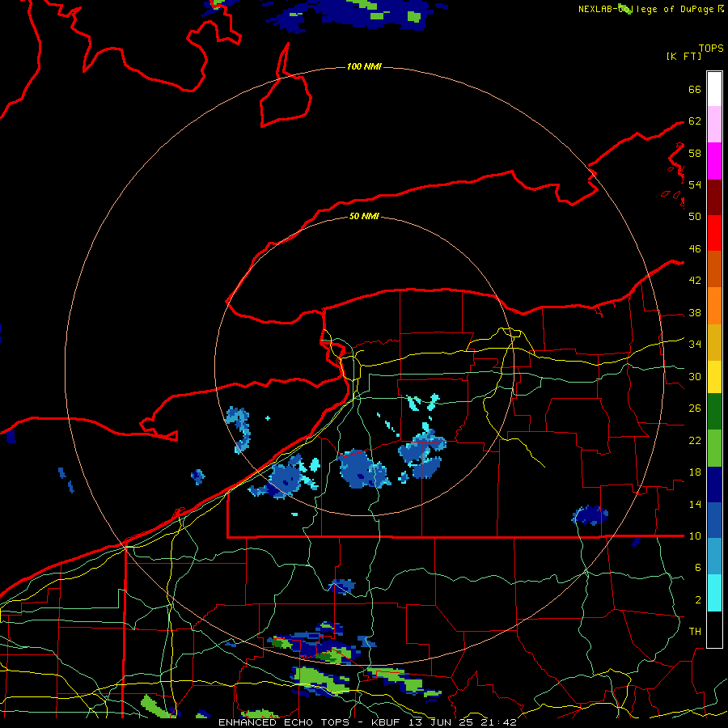
Task: Click the dark green legend swatch
Action: (714, 412)
